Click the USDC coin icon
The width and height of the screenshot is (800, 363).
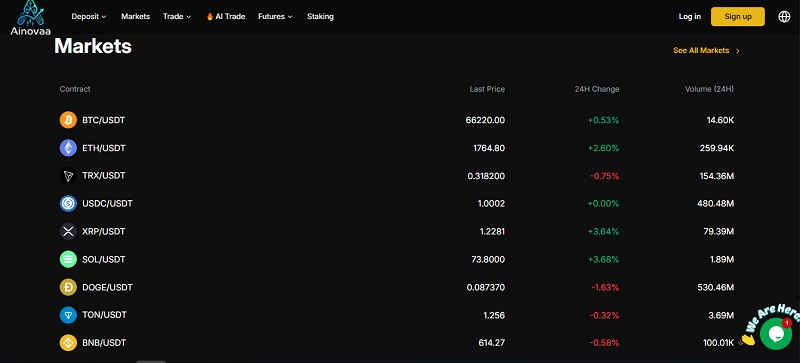pos(68,204)
